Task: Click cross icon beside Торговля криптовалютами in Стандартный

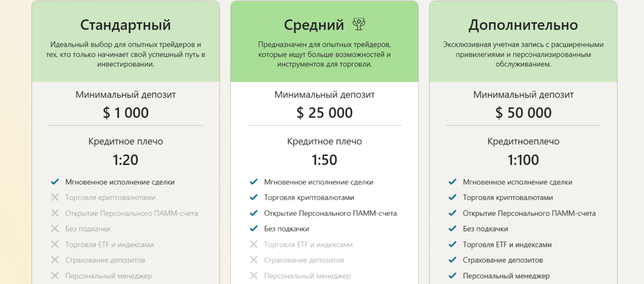Action: [x=55, y=198]
